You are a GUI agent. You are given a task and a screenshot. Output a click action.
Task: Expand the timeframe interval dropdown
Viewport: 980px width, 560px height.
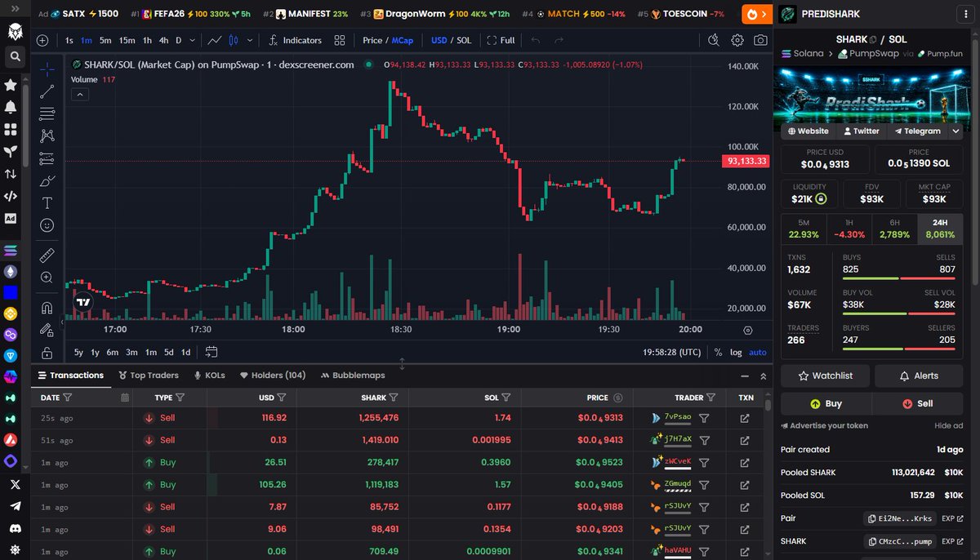coord(192,40)
